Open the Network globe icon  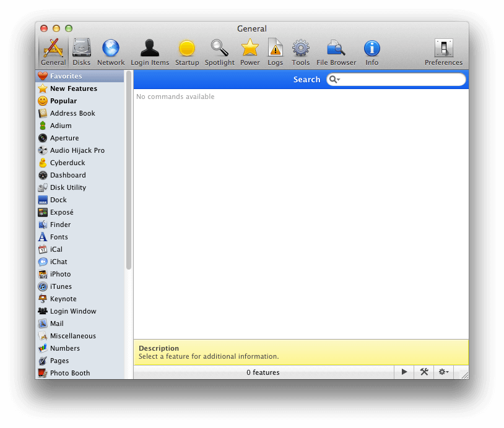pyautogui.click(x=111, y=52)
